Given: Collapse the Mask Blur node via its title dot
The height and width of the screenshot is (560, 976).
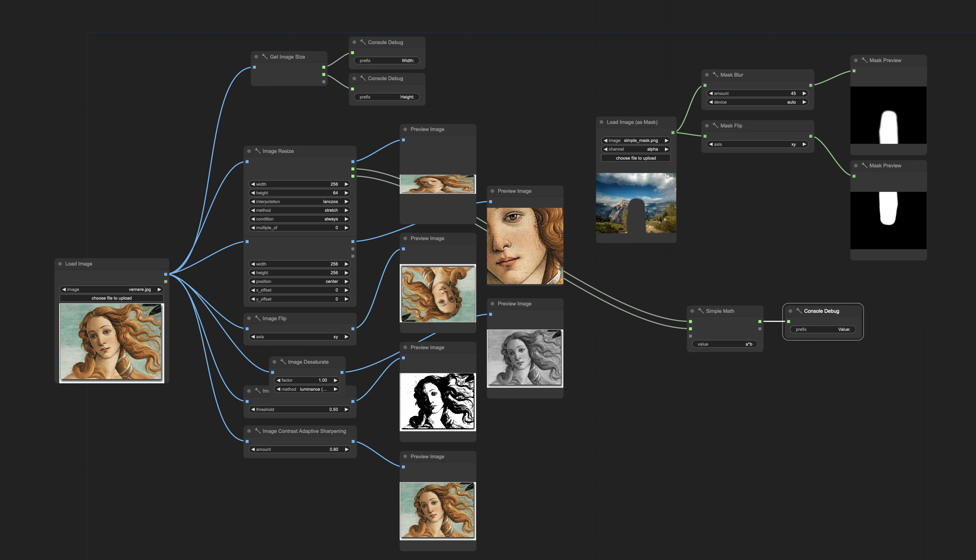Looking at the screenshot, I should pos(707,75).
